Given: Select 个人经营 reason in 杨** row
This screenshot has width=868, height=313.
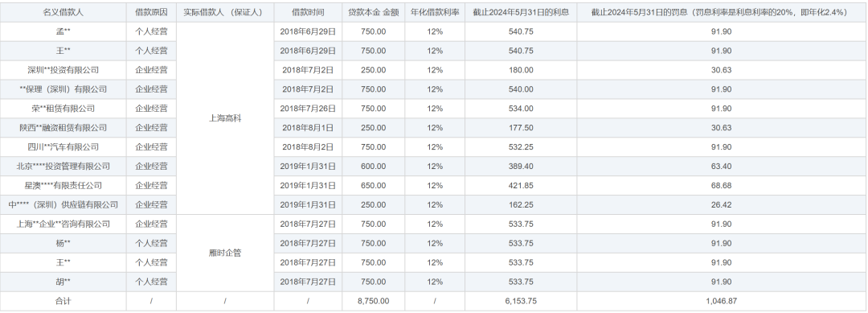Looking at the screenshot, I should coord(151,243).
